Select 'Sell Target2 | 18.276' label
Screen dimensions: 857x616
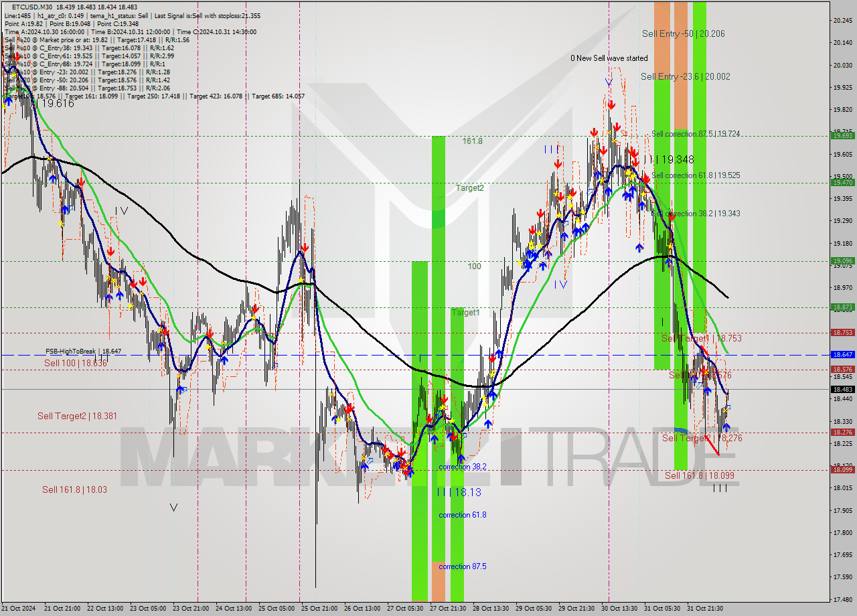click(702, 438)
